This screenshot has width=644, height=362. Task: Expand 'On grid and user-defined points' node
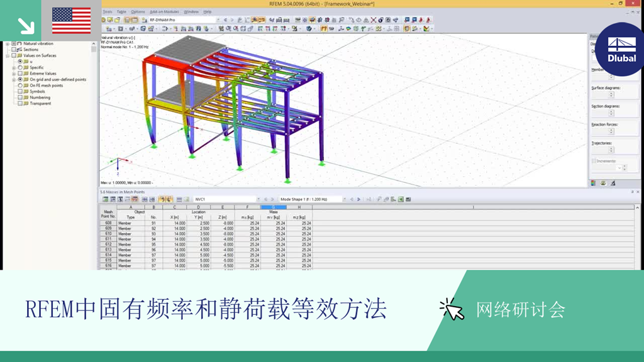coord(14,79)
